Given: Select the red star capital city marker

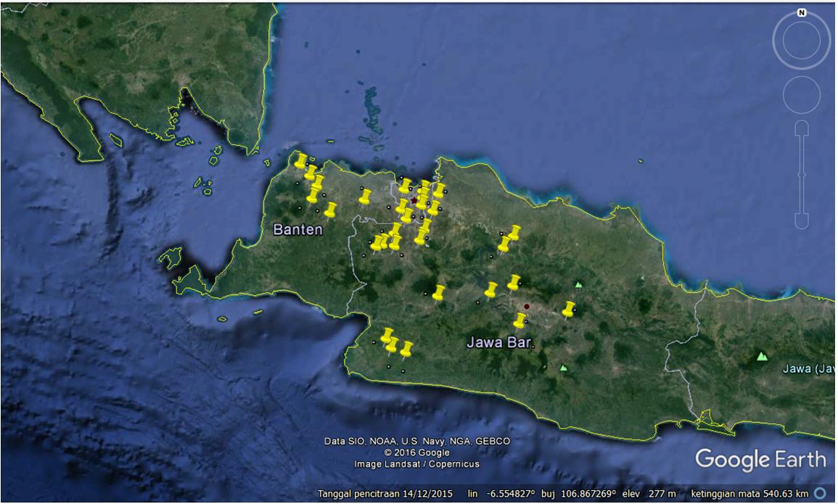Looking at the screenshot, I should pos(414,200).
